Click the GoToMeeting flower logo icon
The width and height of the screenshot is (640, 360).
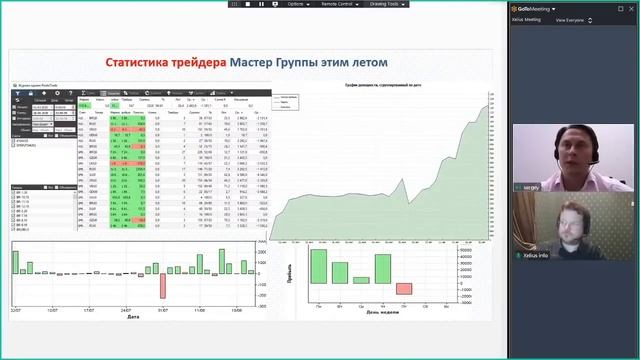click(514, 9)
